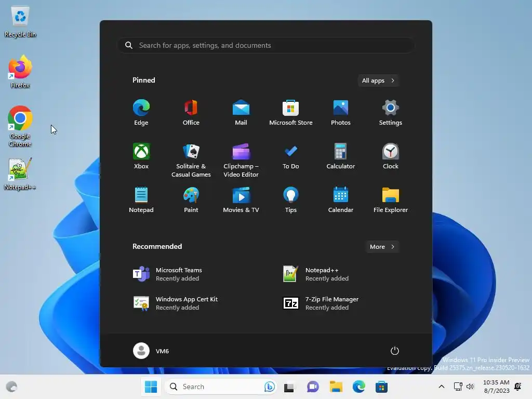Launch the Xbox app
The height and width of the screenshot is (399, 532).
pyautogui.click(x=141, y=156)
